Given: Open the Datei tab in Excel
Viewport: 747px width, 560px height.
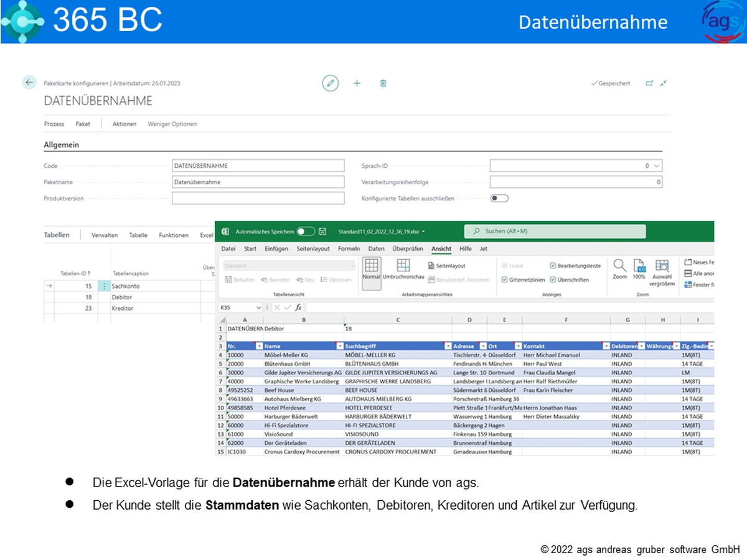Looking at the screenshot, I should (x=228, y=249).
